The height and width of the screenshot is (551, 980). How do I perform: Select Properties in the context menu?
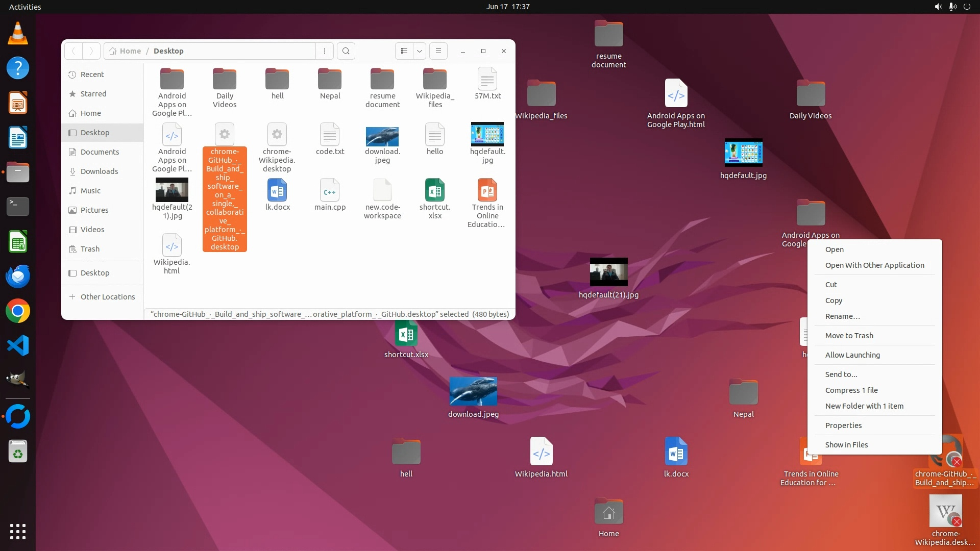pyautogui.click(x=843, y=425)
